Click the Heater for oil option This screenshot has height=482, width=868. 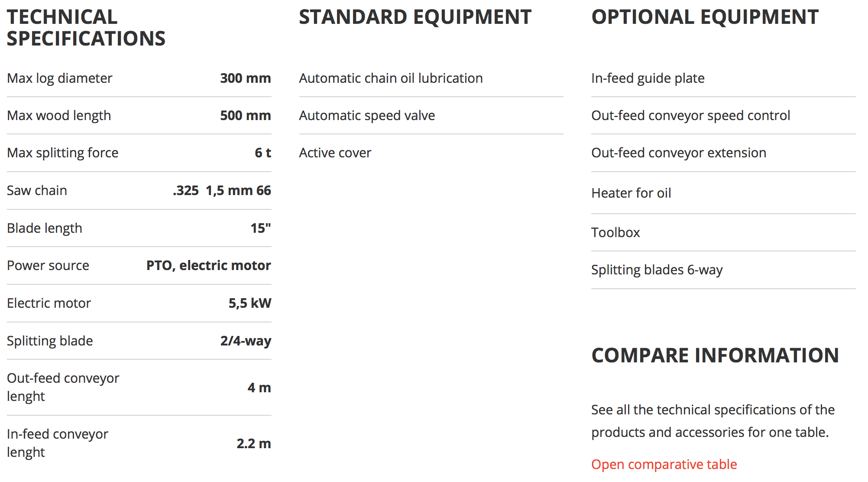(x=631, y=193)
